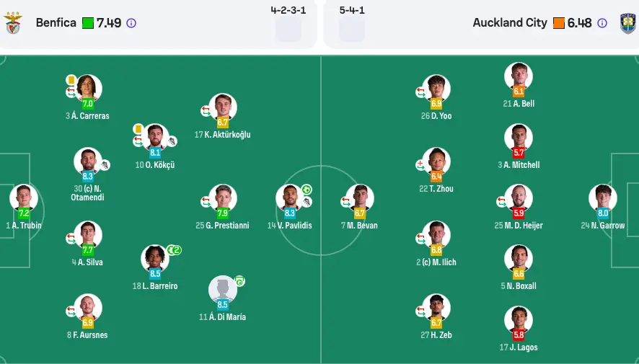Image resolution: width=639 pixels, height=364 pixels.
Task: Click the yellow card icon on Á. Carreras
Action: [x=71, y=80]
